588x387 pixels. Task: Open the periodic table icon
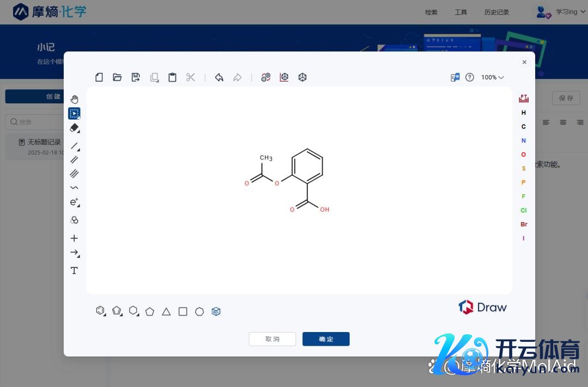[524, 99]
